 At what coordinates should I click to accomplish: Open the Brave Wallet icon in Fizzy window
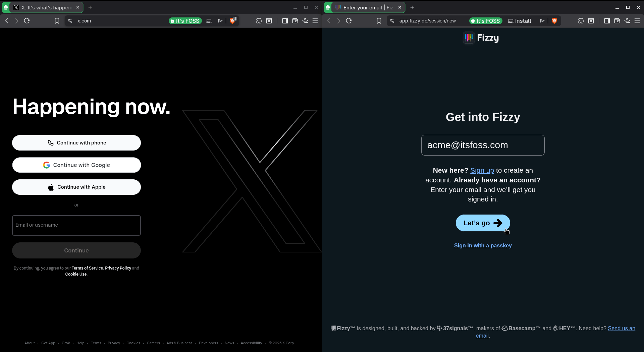point(617,21)
